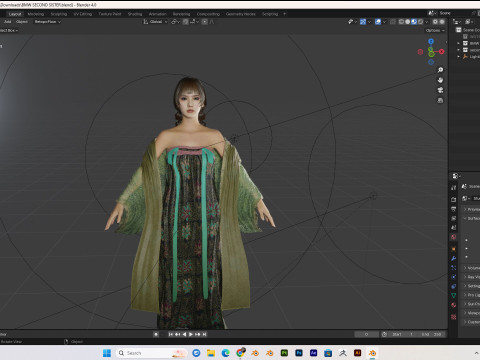Toggle snapping magnet in viewport header

tap(186, 22)
